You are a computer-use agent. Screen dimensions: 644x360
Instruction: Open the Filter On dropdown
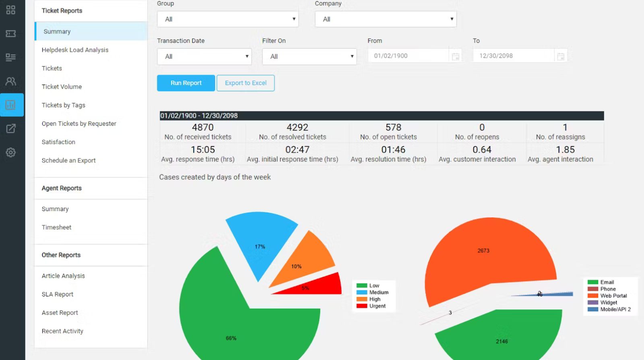click(310, 56)
